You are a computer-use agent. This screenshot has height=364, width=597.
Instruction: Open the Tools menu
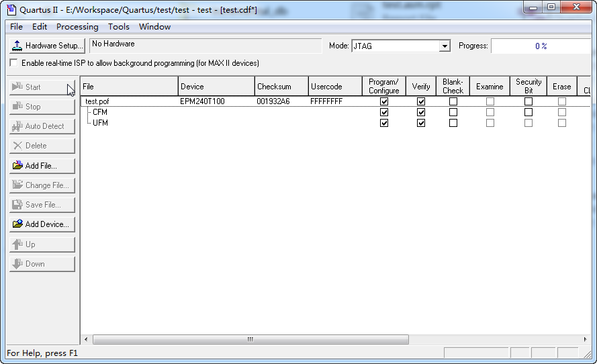[119, 27]
